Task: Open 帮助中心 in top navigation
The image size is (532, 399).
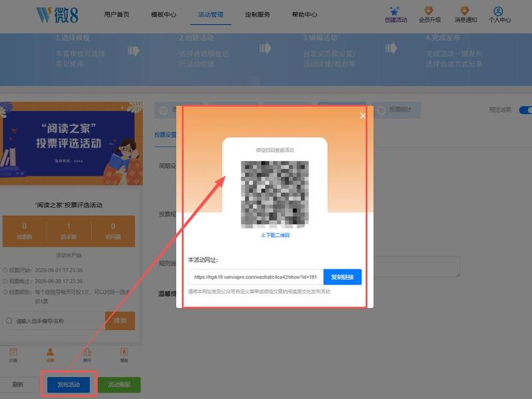Action: (305, 15)
